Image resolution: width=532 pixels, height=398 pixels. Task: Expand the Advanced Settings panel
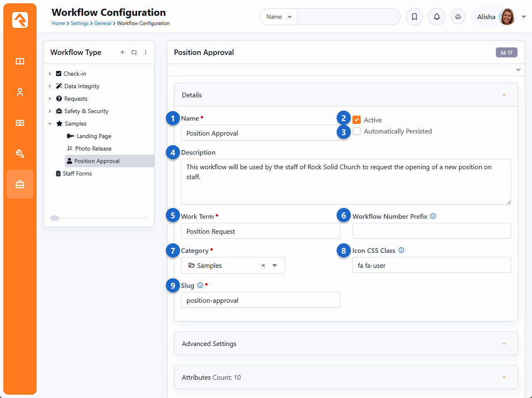[x=346, y=344]
